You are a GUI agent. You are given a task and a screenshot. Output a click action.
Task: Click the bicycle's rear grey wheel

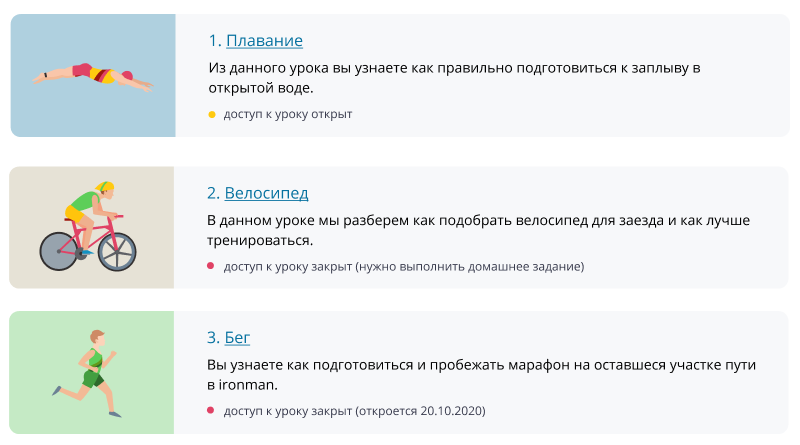(59, 251)
